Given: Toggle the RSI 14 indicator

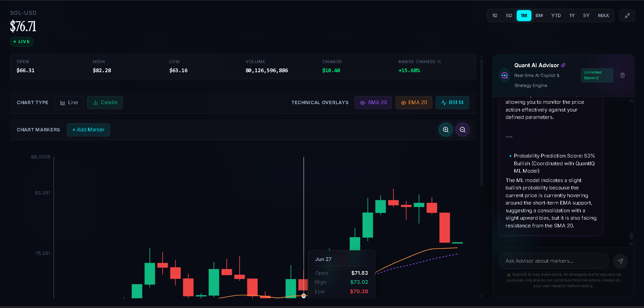Looking at the screenshot, I should click(453, 102).
